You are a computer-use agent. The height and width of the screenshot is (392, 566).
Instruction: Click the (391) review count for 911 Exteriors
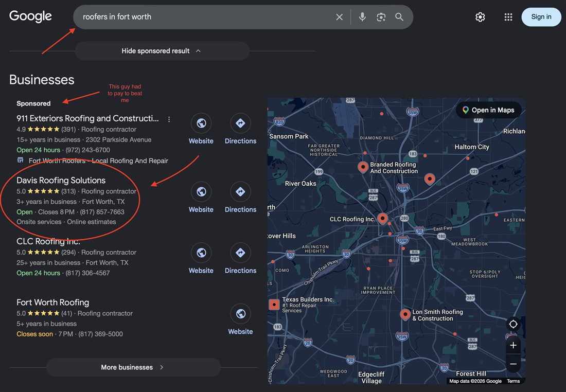click(68, 129)
